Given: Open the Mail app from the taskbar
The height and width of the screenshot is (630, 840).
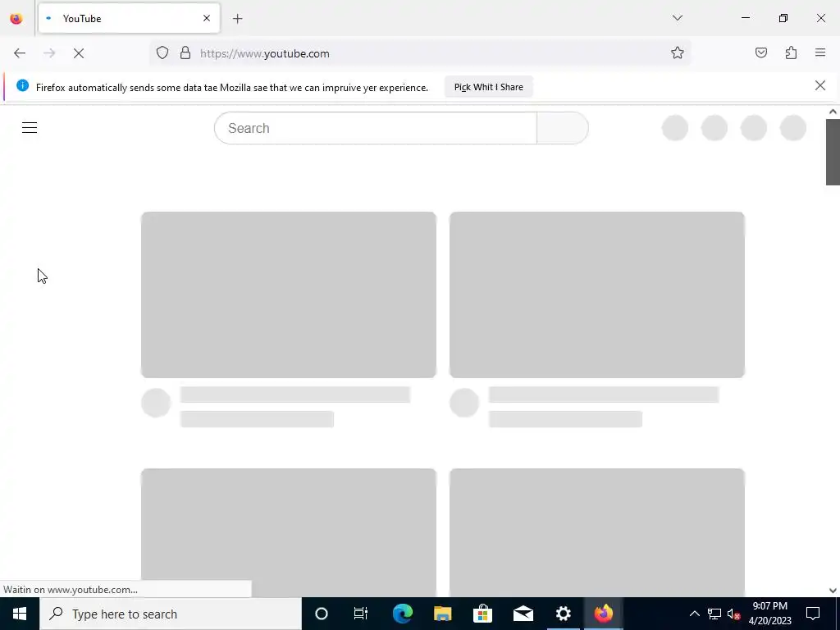Looking at the screenshot, I should (523, 614).
